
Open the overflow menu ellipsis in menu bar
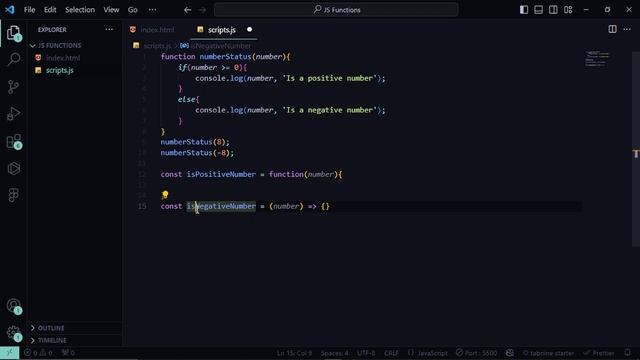coord(152,10)
